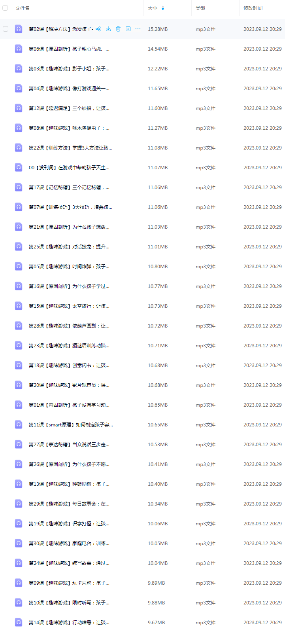
Task: Delete the 第02课 file with trash icon
Action: pyautogui.click(x=118, y=29)
